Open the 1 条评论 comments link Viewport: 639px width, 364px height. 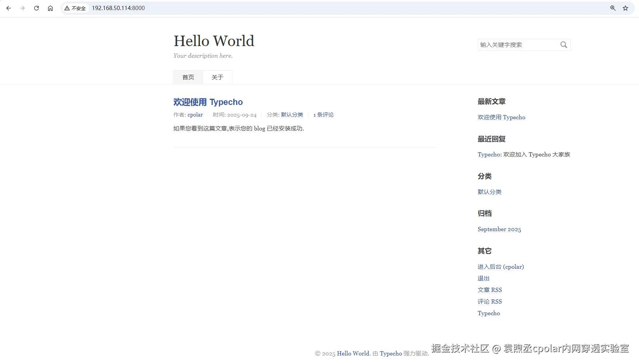(x=323, y=115)
